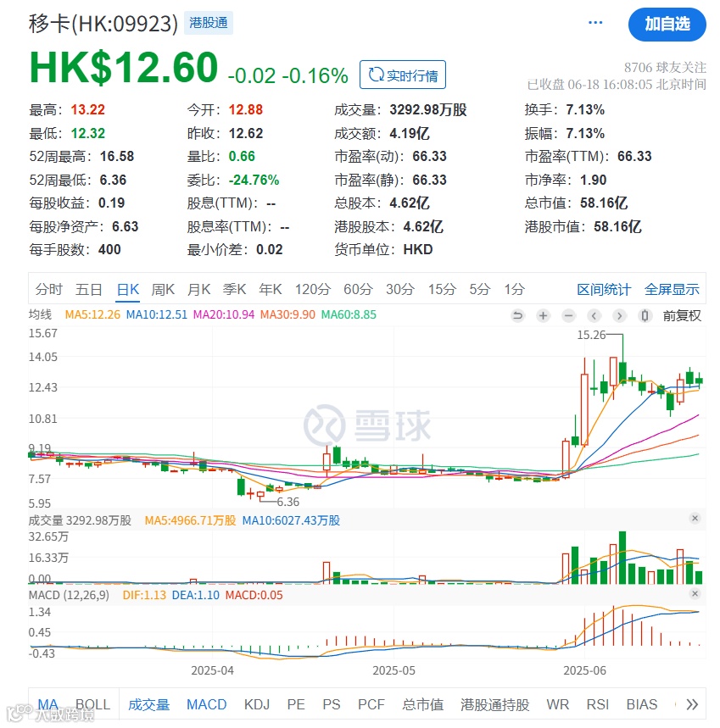
Task: Toggle the WR indicator
Action: [x=557, y=705]
